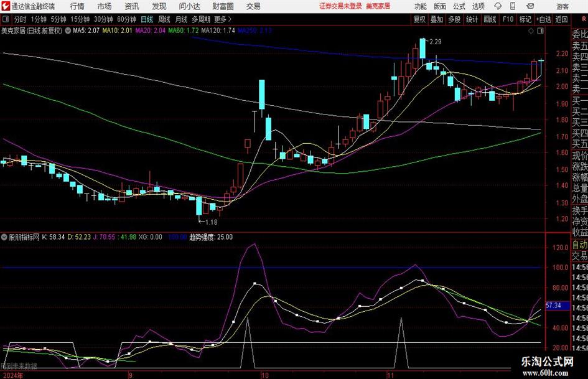This screenshot has height=379, width=588.
Task: Open the 财富圈 menu
Action: 223,6
